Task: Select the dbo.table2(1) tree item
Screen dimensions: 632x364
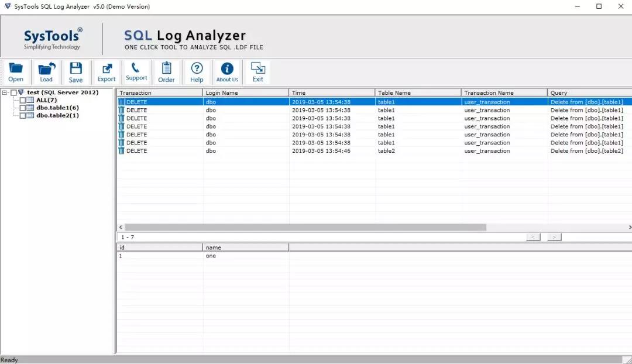Action: click(x=57, y=115)
